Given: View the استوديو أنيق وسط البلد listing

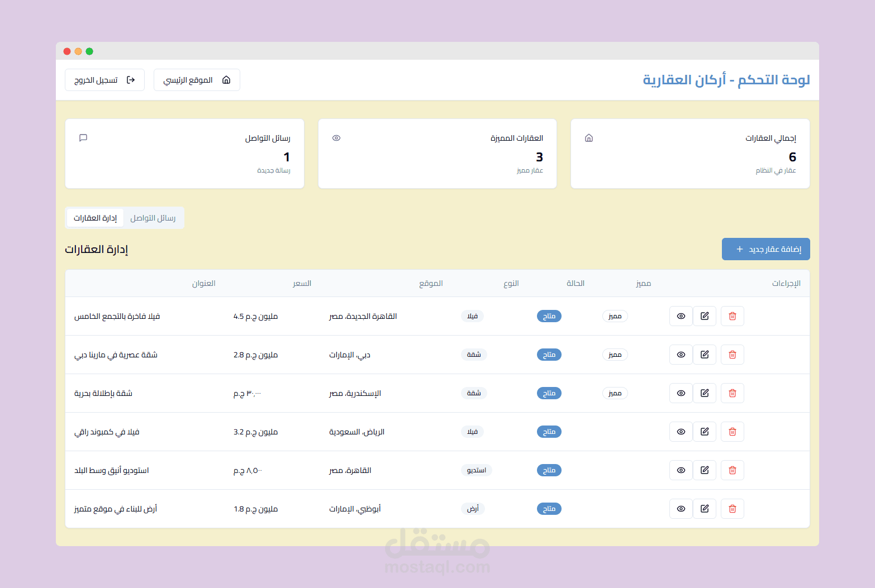Looking at the screenshot, I should tap(681, 470).
